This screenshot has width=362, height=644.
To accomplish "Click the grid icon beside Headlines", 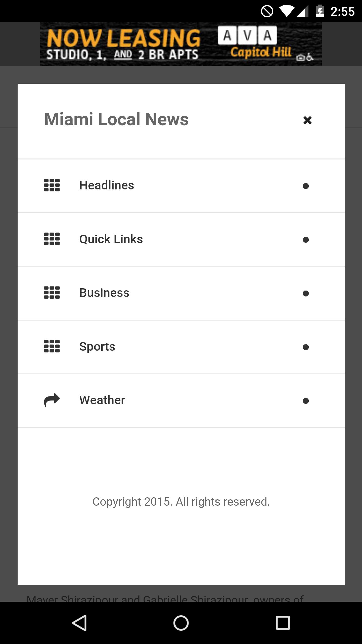I will pos(52,185).
